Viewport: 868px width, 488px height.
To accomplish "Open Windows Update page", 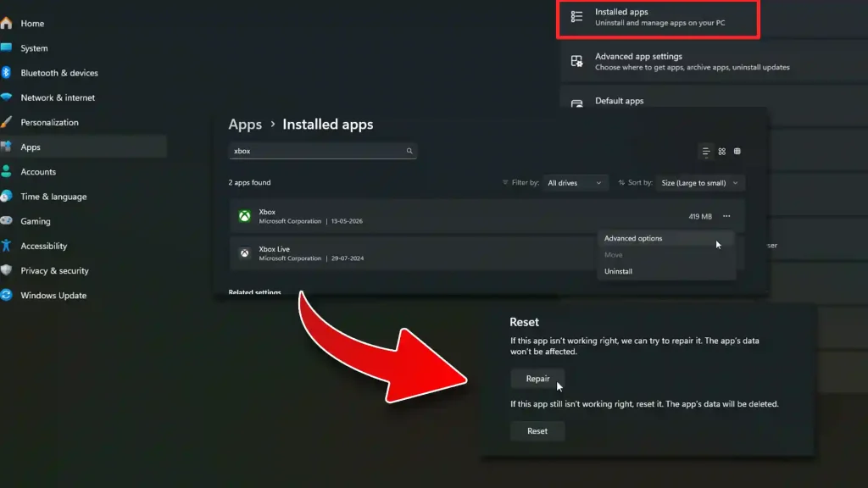I will coord(53,295).
